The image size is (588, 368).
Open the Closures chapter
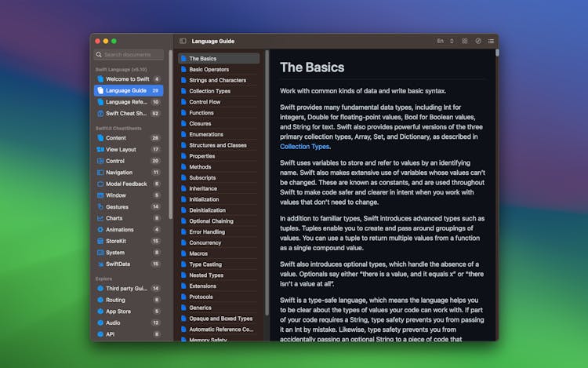pos(200,124)
